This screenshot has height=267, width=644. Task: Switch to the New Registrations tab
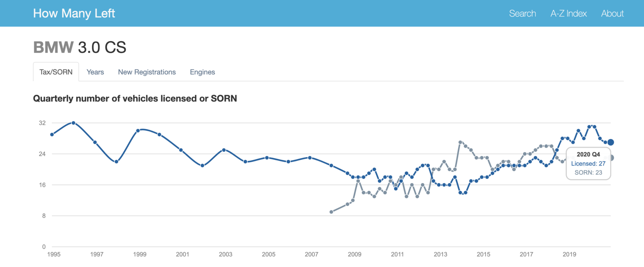click(x=147, y=72)
